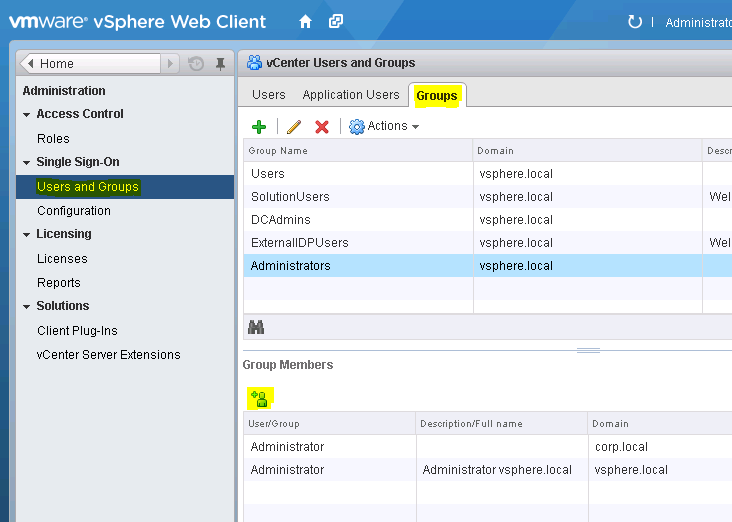Click the panel splitter handle

click(588, 350)
